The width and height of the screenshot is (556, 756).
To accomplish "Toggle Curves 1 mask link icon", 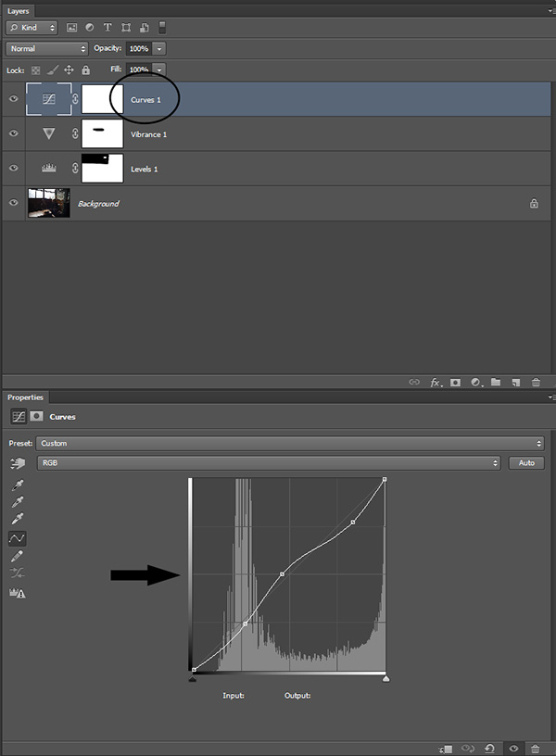I will coord(75,99).
